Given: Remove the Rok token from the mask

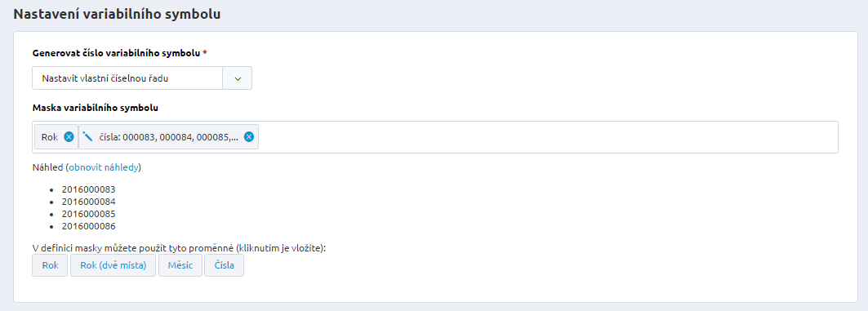Looking at the screenshot, I should pos(69,136).
